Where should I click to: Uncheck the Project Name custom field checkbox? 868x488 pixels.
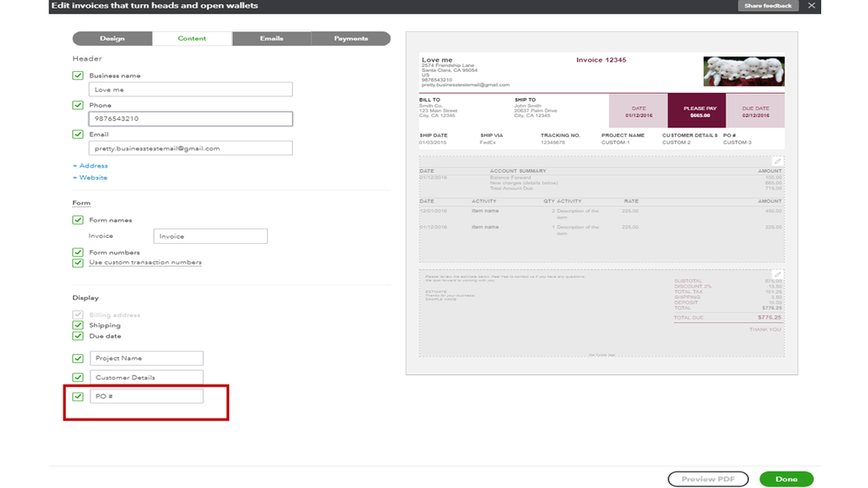pyautogui.click(x=78, y=358)
